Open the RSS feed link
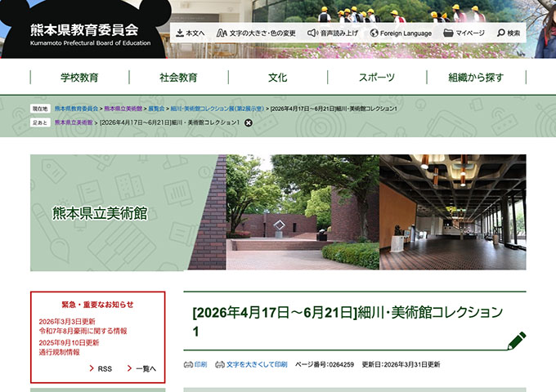Image resolution: width=556 pixels, height=392 pixels. point(101,368)
